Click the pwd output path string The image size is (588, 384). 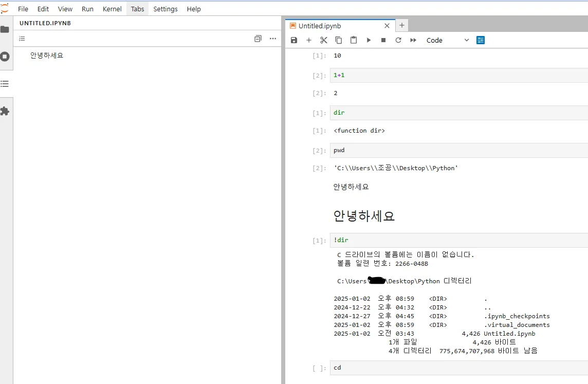click(396, 168)
